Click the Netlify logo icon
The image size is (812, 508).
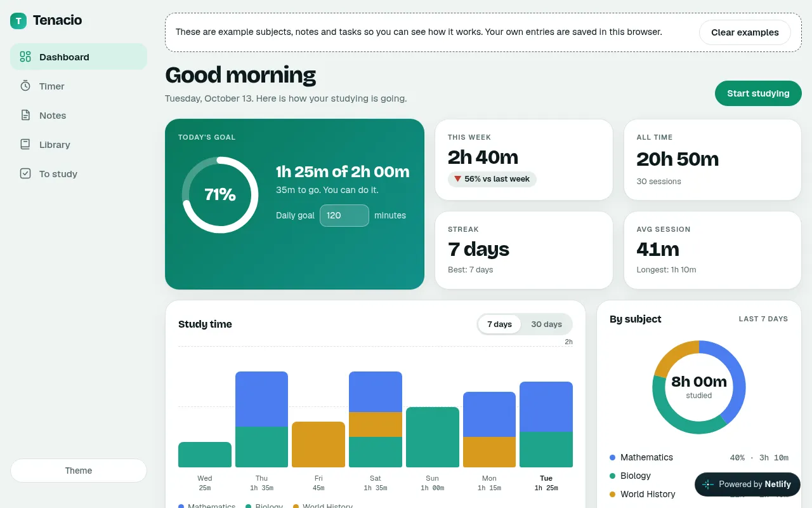(708, 485)
